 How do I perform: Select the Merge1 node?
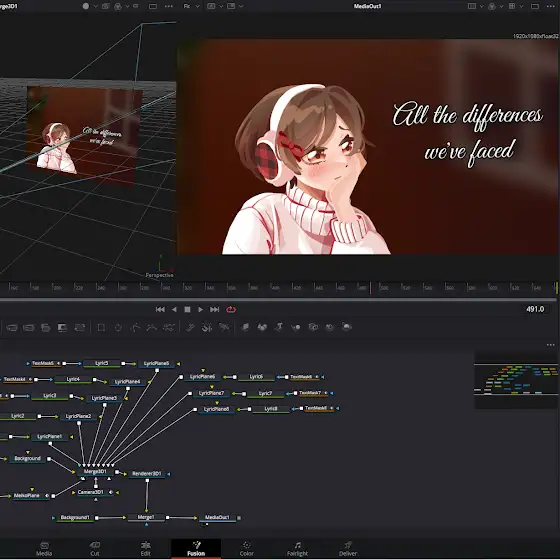click(x=146, y=517)
